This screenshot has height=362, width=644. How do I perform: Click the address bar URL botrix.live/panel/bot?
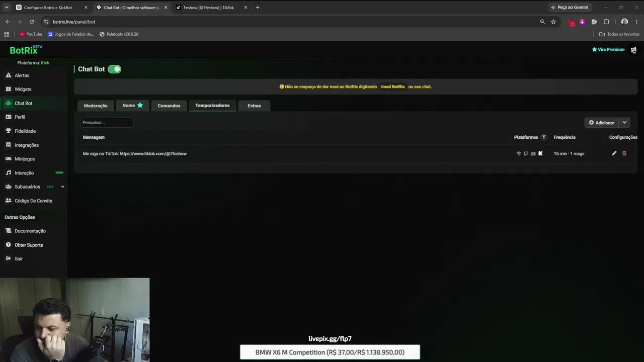tap(74, 22)
